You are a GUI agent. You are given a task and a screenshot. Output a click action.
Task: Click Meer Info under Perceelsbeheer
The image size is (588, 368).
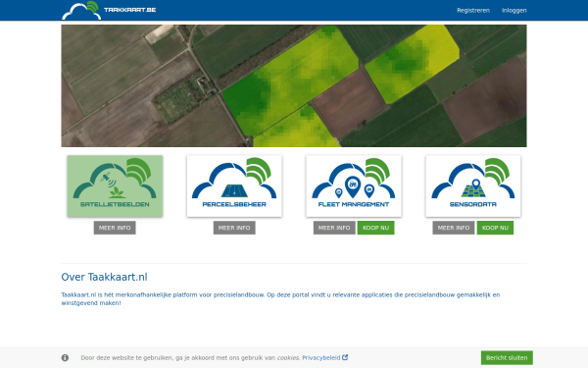[234, 228]
